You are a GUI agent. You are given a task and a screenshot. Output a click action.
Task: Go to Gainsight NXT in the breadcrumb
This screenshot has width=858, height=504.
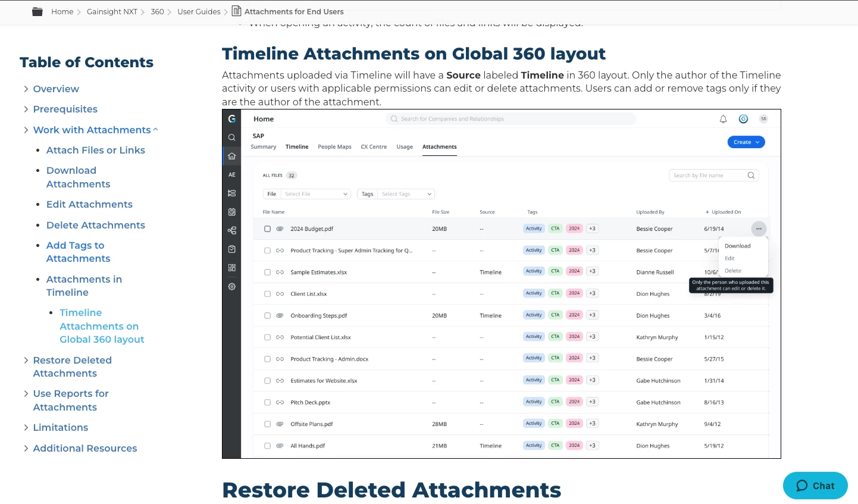pyautogui.click(x=112, y=11)
